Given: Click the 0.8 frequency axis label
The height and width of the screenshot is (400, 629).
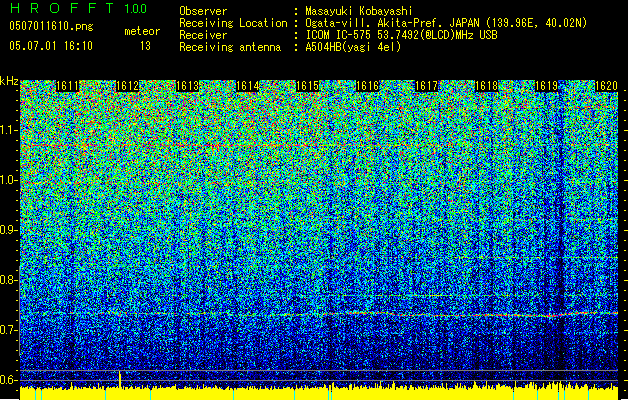Looking at the screenshot, I should coord(9,280).
